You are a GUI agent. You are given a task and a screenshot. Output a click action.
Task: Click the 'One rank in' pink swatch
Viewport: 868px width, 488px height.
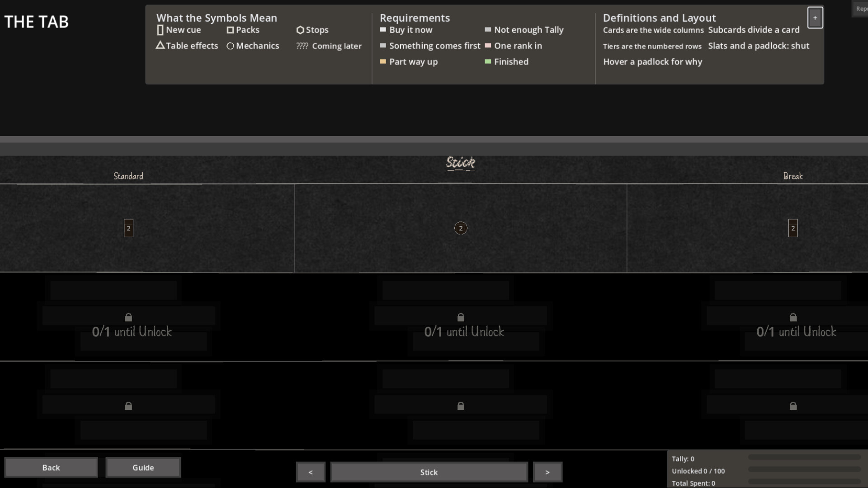pyautogui.click(x=488, y=45)
